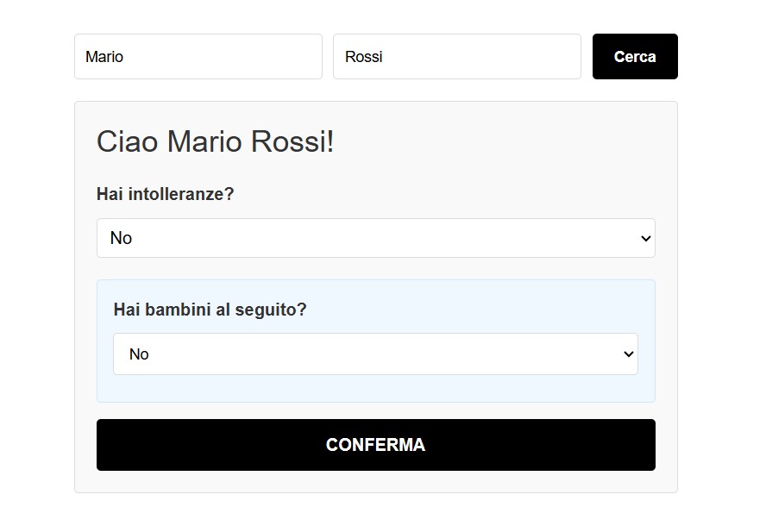Click the 'Ciao Mario Rossi!' greeting heading
Image resolution: width=766 pixels, height=532 pixels.
[216, 141]
